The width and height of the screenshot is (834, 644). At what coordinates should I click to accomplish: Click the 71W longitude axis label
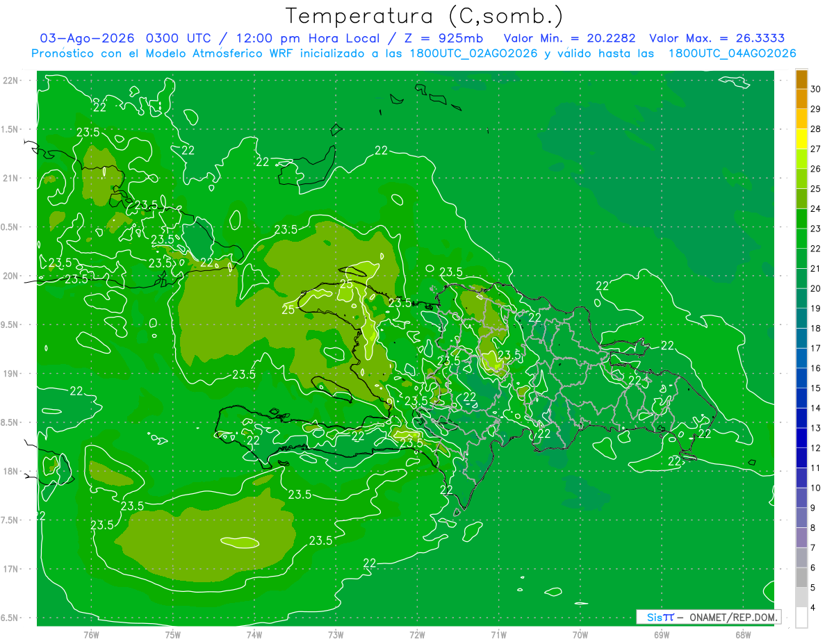click(498, 634)
